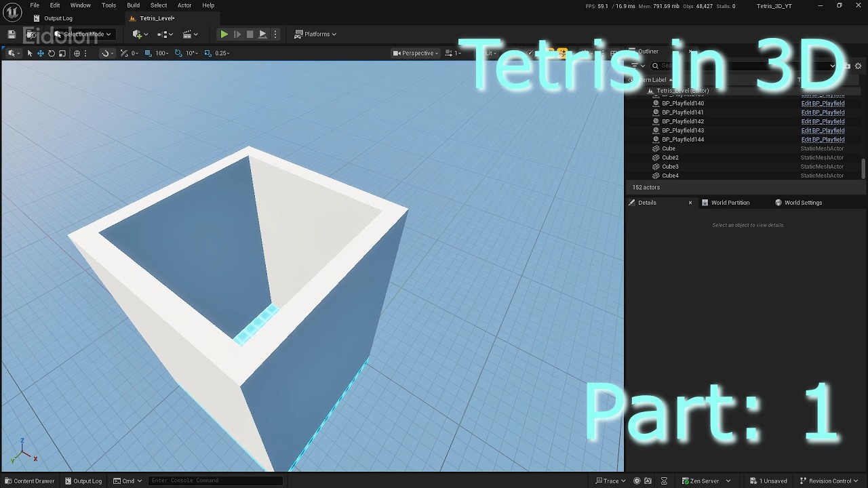This screenshot has height=488, width=868.
Task: Open the Add content (cube plus) dropdown
Action: coord(140,34)
